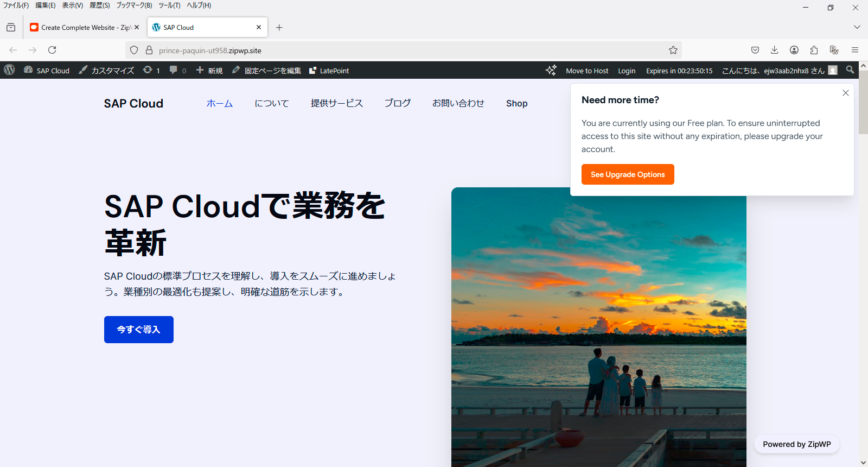Click the translation extension toolbar icon
The width and height of the screenshot is (868, 467).
coord(834,50)
